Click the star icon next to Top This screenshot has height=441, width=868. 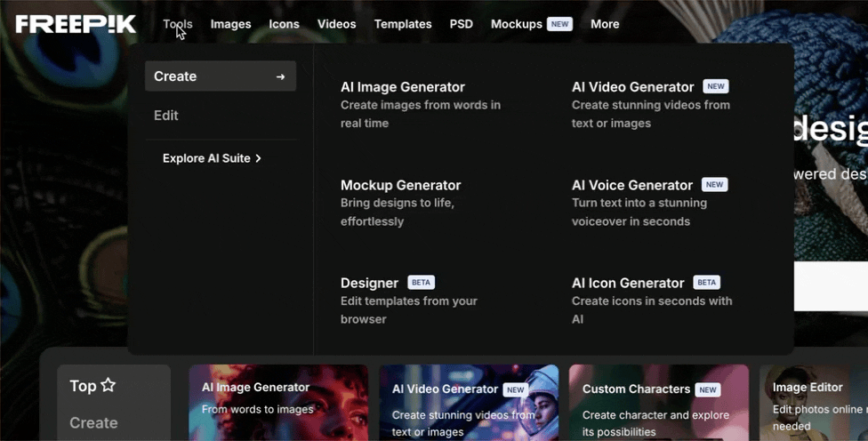(x=108, y=385)
